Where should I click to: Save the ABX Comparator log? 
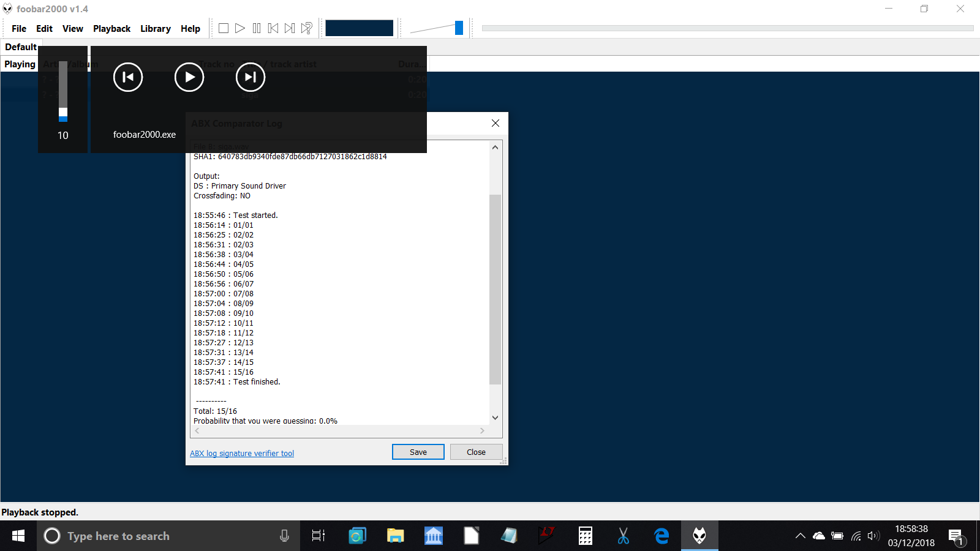pyautogui.click(x=418, y=452)
